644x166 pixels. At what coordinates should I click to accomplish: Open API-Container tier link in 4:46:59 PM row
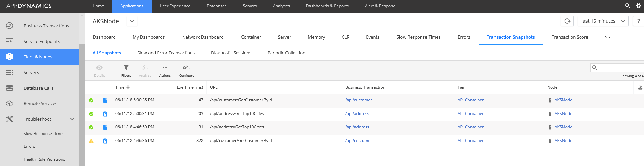[470, 127]
